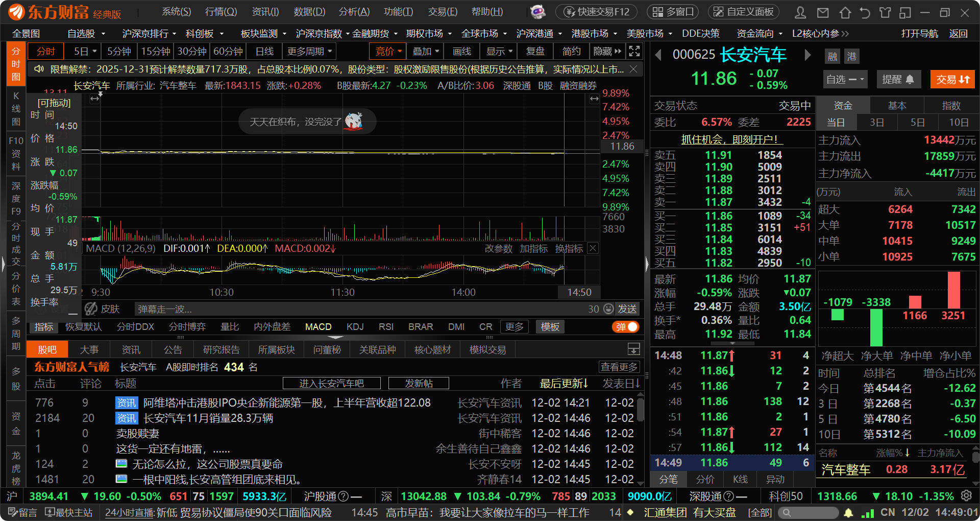Toggle the 弹 danmaku switch

[626, 326]
